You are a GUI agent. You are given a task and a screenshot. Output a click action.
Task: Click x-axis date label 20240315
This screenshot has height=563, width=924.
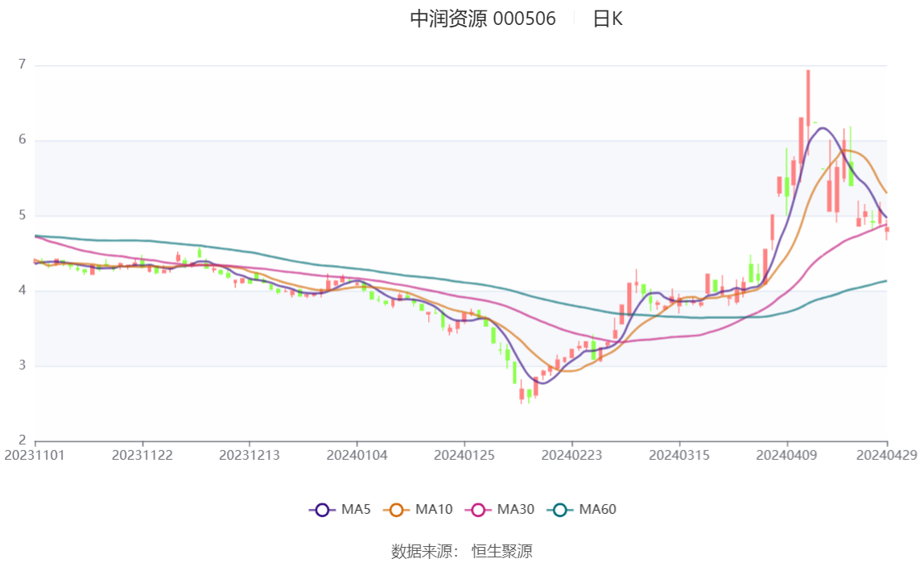(679, 455)
